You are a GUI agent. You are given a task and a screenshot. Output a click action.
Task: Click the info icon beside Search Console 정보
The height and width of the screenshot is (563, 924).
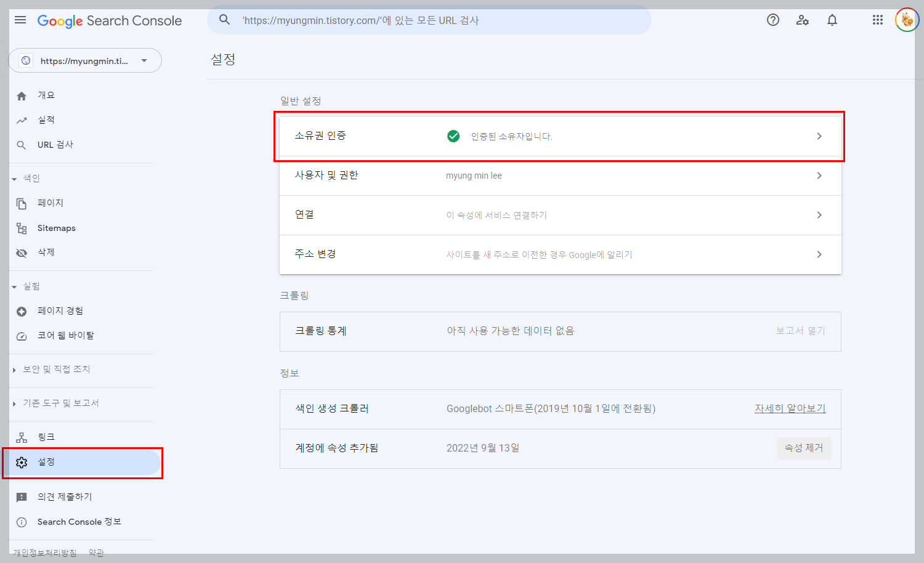coord(22,522)
